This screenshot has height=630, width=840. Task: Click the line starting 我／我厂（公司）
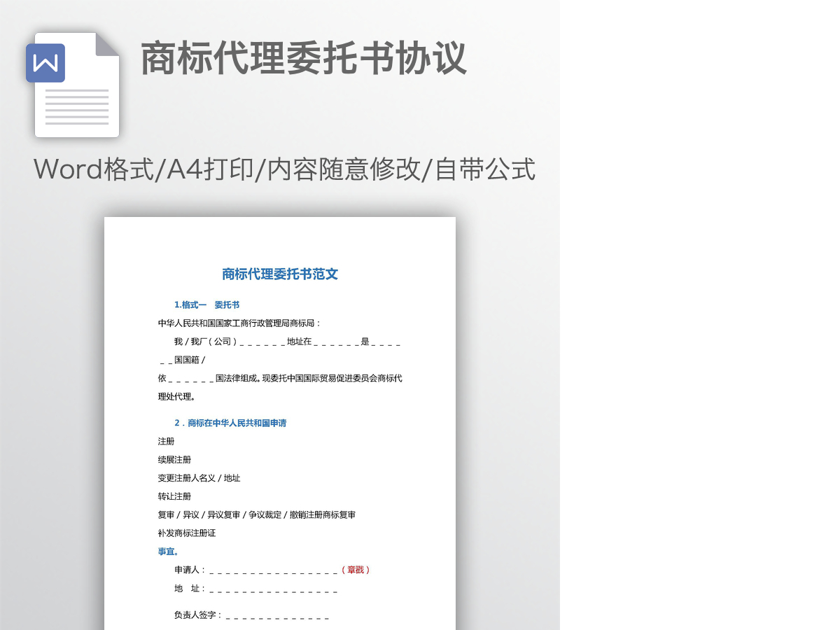tap(287, 342)
